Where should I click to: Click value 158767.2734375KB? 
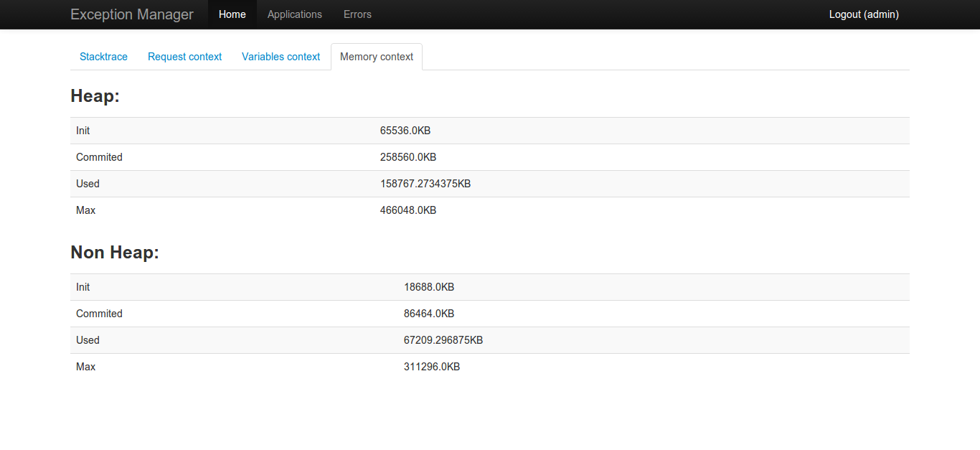tap(425, 184)
